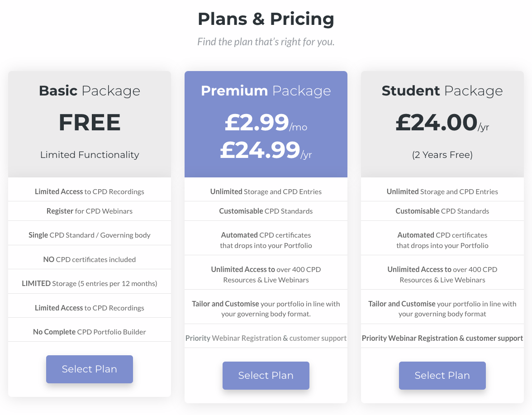
Task: Click the Basic Package title
Action: [90, 91]
